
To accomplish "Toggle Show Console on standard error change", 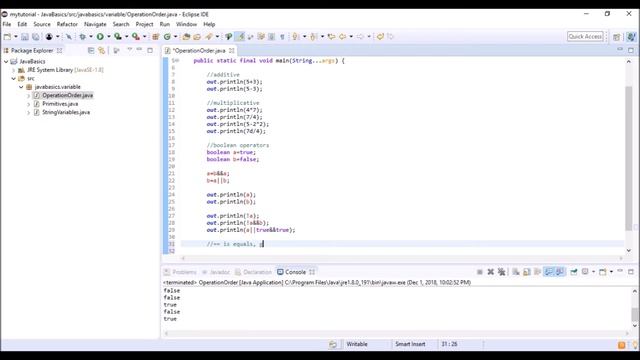I will coord(560,272).
